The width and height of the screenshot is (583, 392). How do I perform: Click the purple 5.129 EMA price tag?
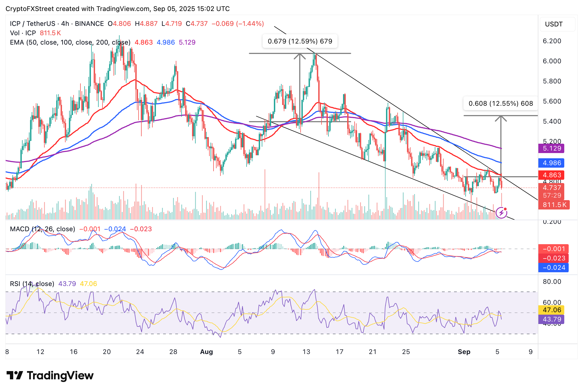tap(551, 148)
